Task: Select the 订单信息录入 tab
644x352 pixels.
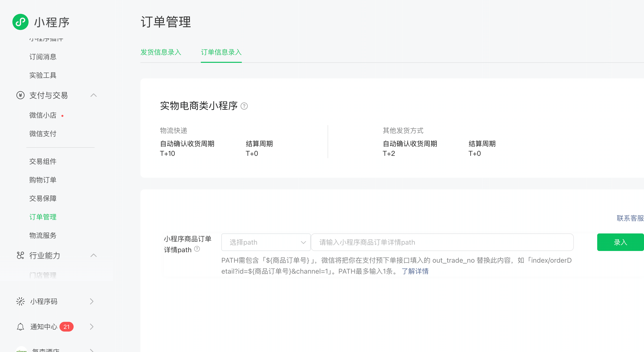Action: pos(221,52)
